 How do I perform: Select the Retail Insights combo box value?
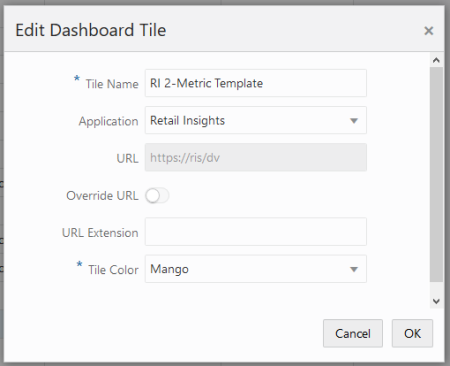click(256, 120)
